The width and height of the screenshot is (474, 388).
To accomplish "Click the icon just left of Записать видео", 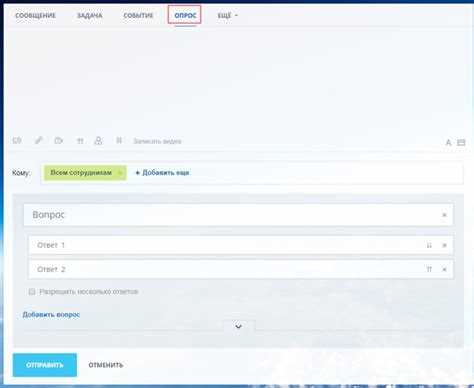I will pyautogui.click(x=119, y=141).
